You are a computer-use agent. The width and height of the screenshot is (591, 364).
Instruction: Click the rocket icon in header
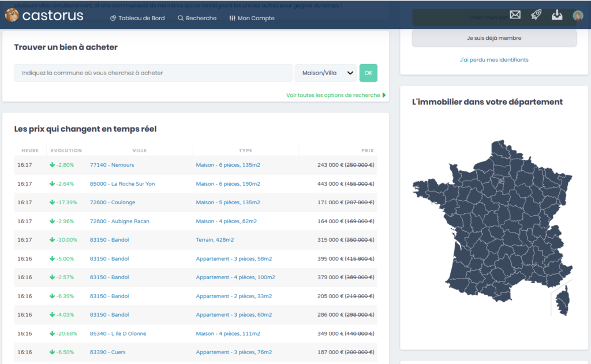(x=536, y=16)
